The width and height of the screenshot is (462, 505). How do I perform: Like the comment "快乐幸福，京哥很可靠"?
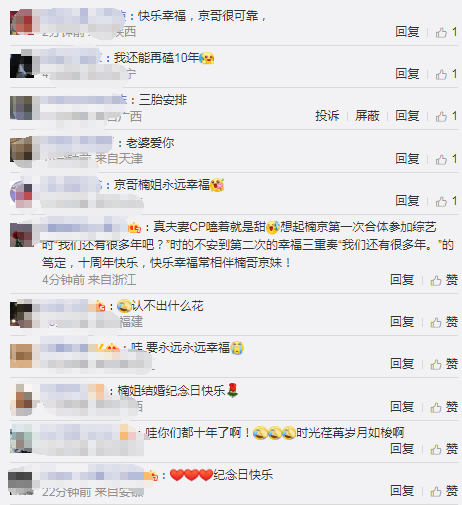click(x=446, y=32)
